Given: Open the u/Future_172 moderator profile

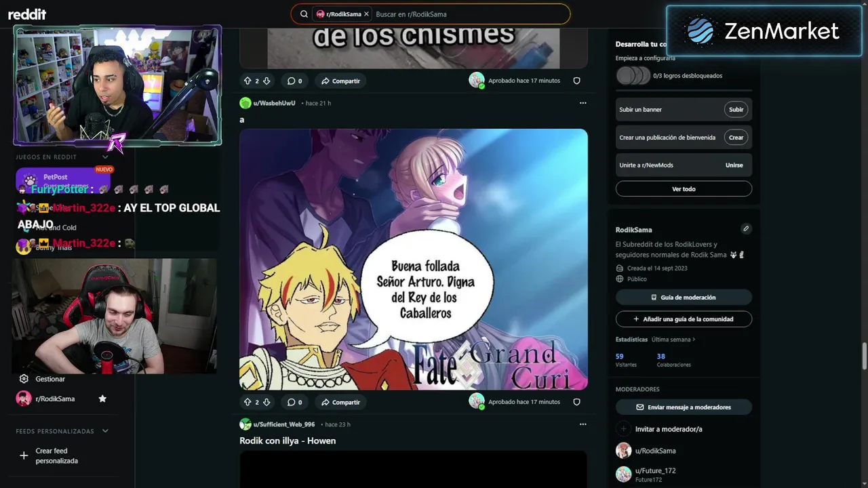Looking at the screenshot, I should tap(655, 470).
